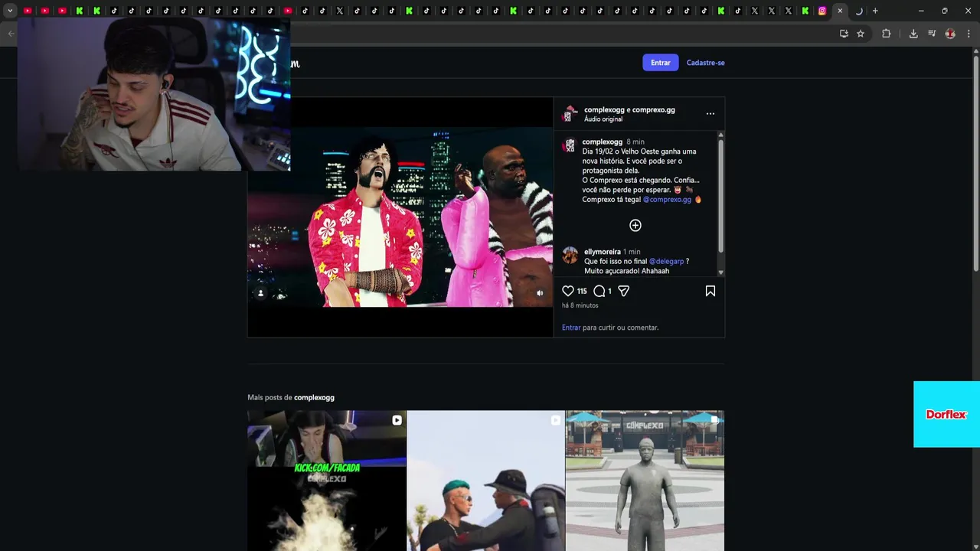980x551 pixels.
Task: Open the media controls icon in toolbar
Action: 932,34
